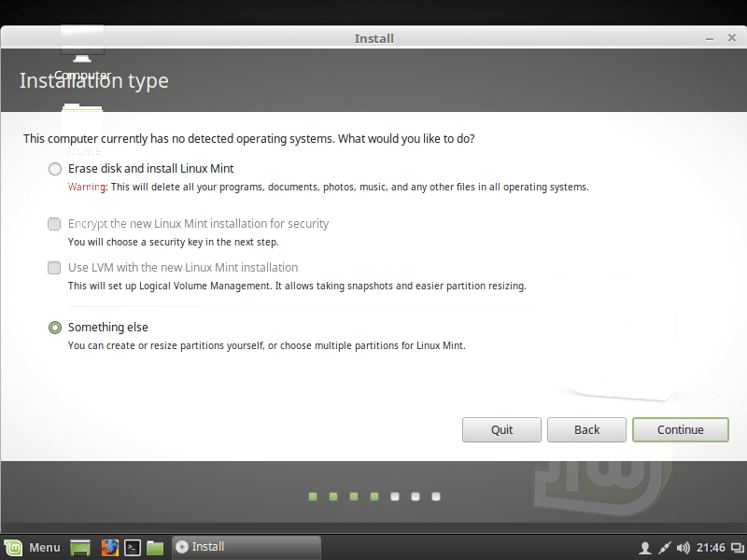Enable 'Use LVM with the new Linux Mint installation'

click(x=54, y=268)
